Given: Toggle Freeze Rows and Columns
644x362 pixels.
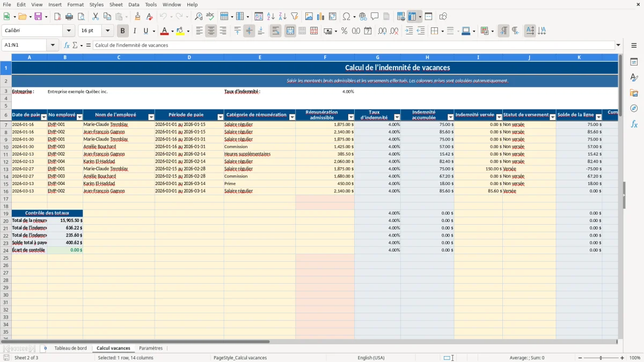Looking at the screenshot, I should coord(412,17).
